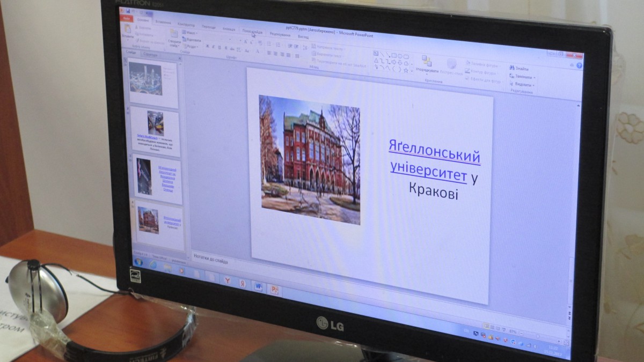Click the Find (Знайти) binoculars icon
Viewport: 644px width, 362px height.
point(510,68)
